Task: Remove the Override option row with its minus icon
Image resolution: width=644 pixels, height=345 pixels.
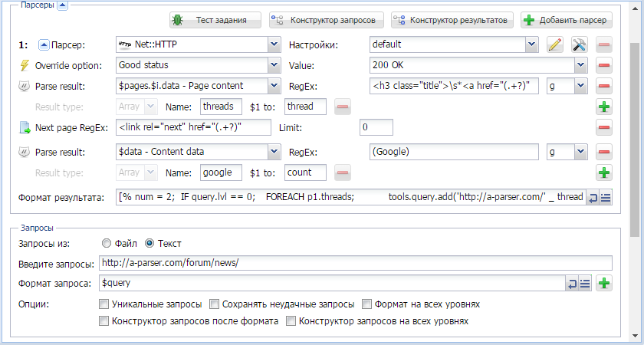Action: (604, 65)
